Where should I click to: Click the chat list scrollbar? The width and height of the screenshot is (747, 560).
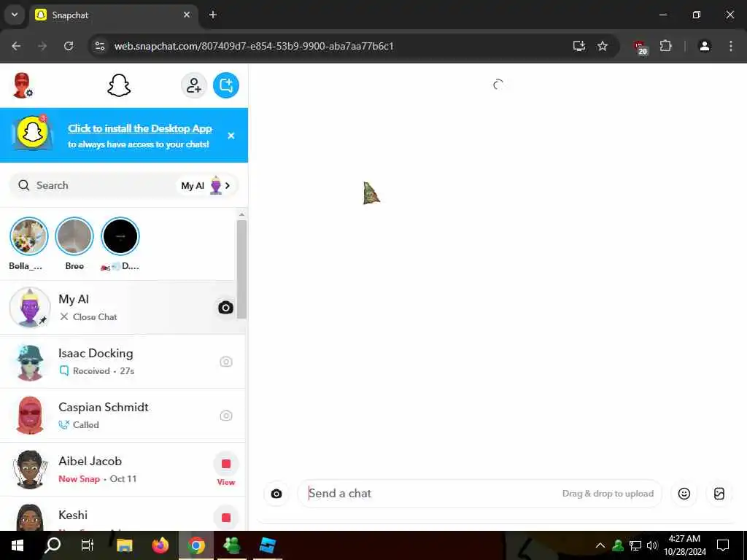tap(241, 270)
